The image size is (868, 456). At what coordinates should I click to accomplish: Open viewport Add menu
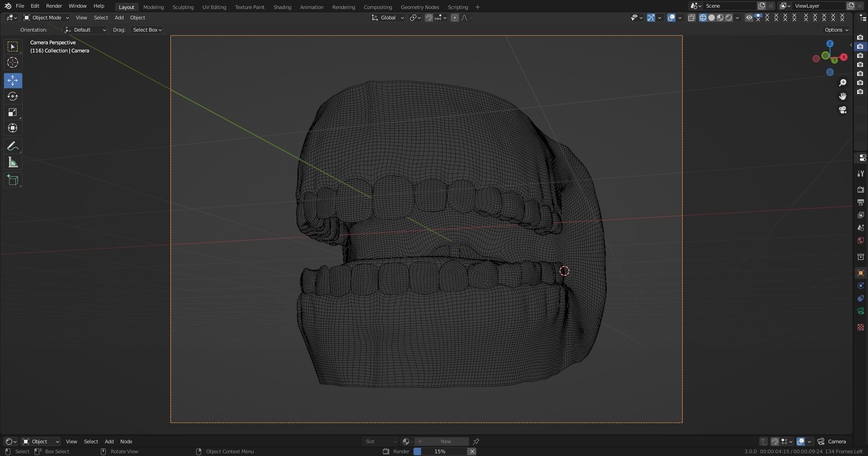[119, 18]
